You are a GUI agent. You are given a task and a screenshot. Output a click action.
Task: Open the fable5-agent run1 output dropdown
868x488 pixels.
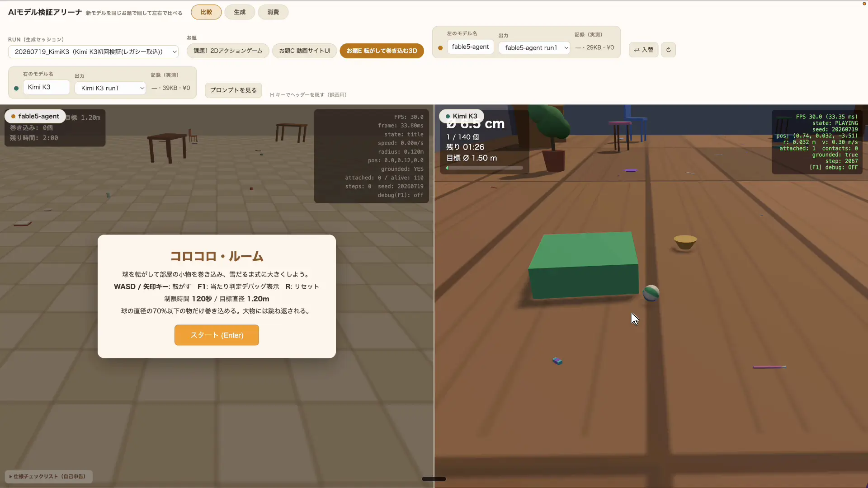pos(534,47)
